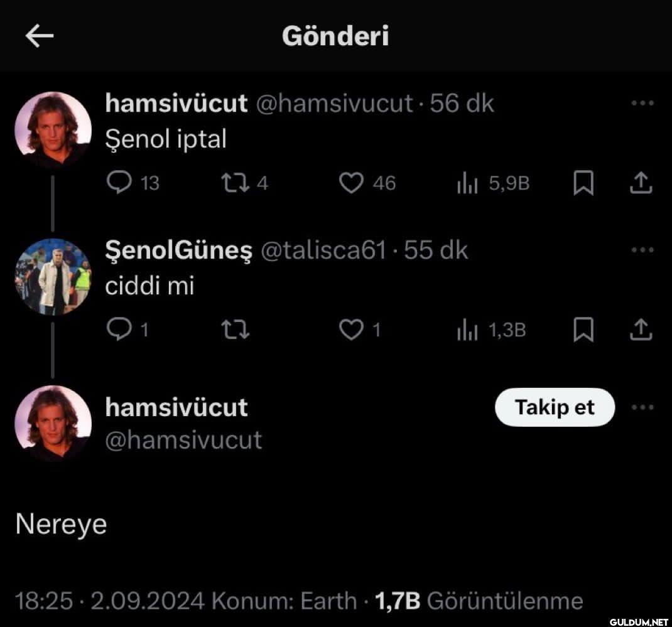672x627 pixels.
Task: Follow hamsivücut with Takip et button
Action: [x=555, y=407]
